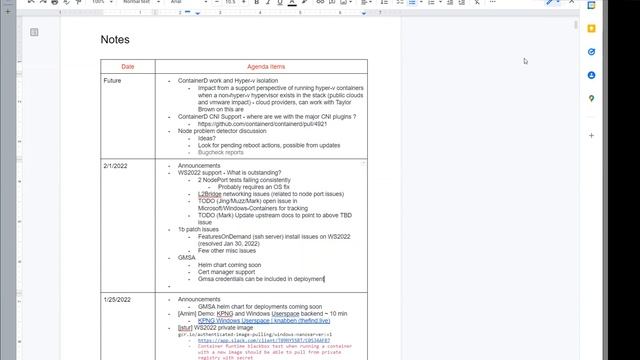The width and height of the screenshot is (640, 360).
Task: Click the Helm chart coming soon line
Action: click(x=229, y=265)
